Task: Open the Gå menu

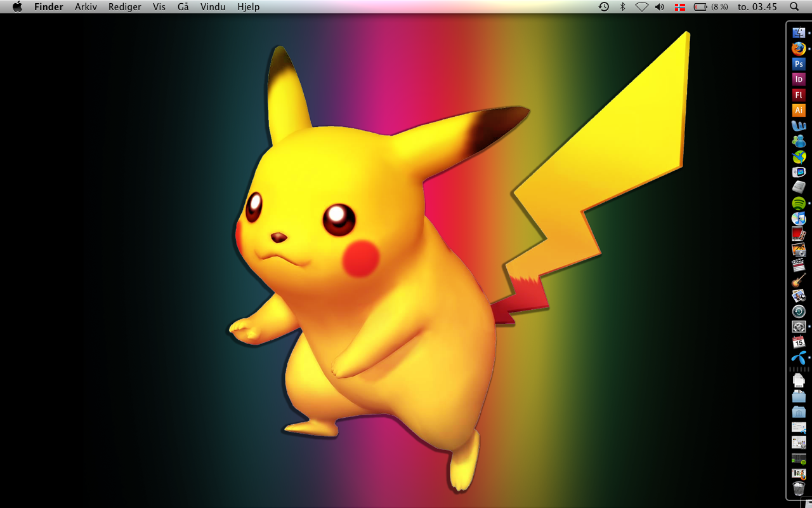Action: pyautogui.click(x=183, y=7)
